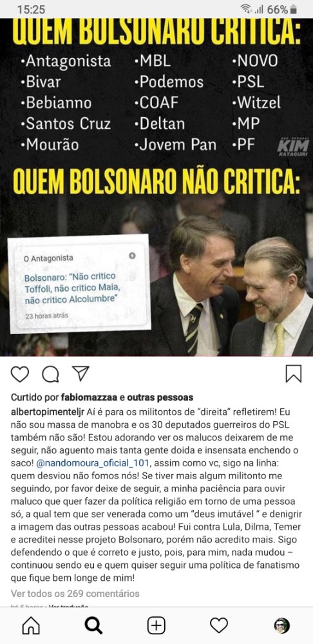This screenshot has width=313, height=644.
Task: Open your profile avatar tab
Action: click(282, 625)
